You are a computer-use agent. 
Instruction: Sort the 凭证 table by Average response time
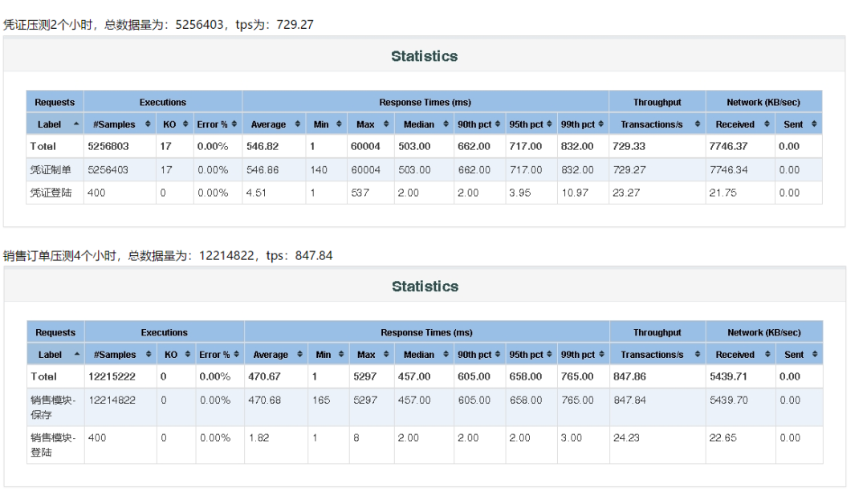coord(274,124)
